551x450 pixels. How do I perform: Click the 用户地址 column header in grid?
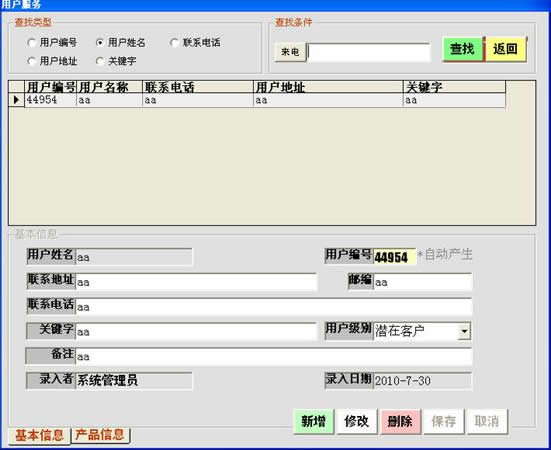tap(328, 87)
